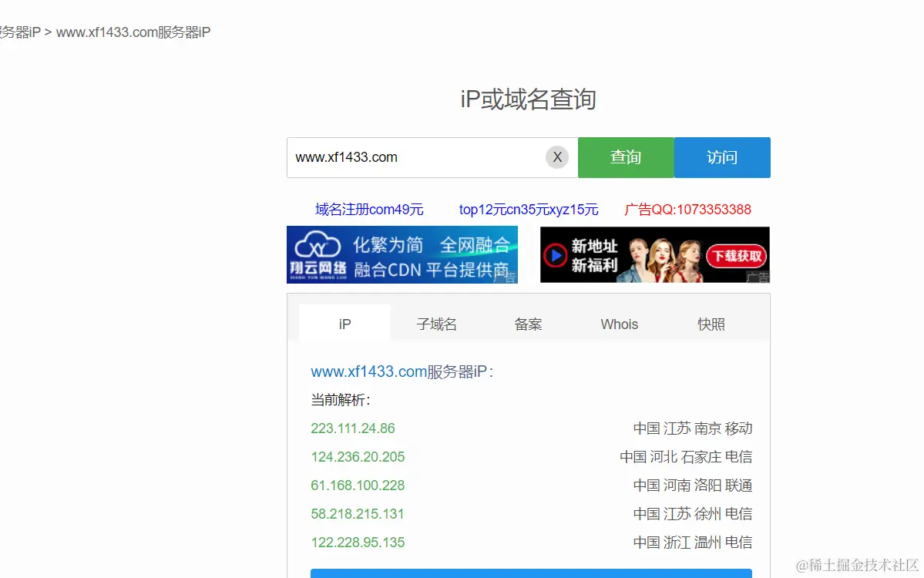The width and height of the screenshot is (924, 578).
Task: Click the breadcrumb www.xf1433.com服务器iP
Action: [133, 32]
